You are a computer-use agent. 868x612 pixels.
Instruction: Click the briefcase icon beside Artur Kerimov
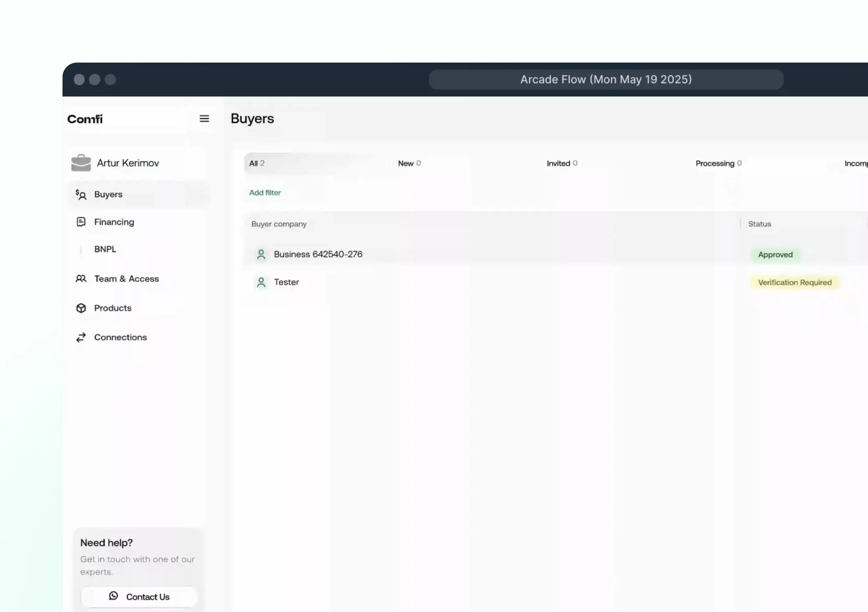[81, 163]
